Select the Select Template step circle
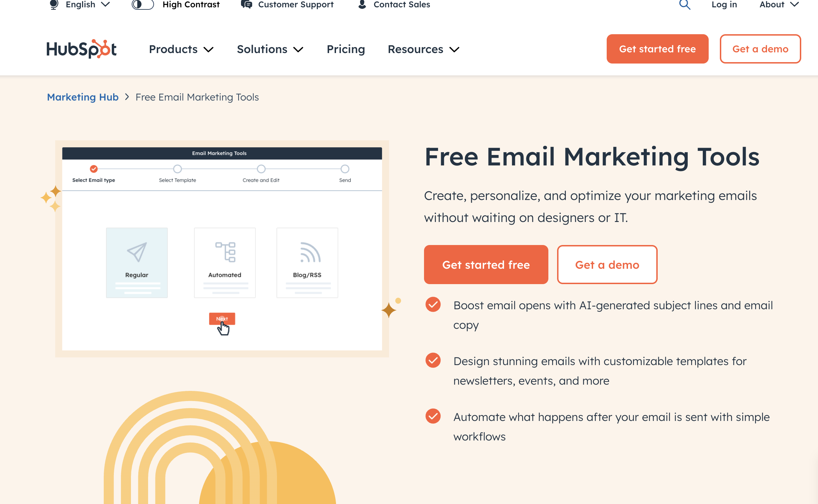Viewport: 818px width, 504px height. [177, 169]
